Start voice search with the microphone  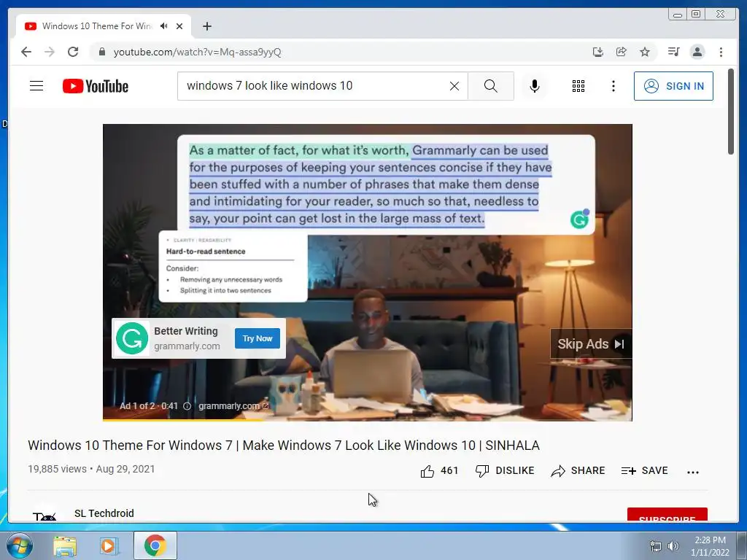[535, 86]
